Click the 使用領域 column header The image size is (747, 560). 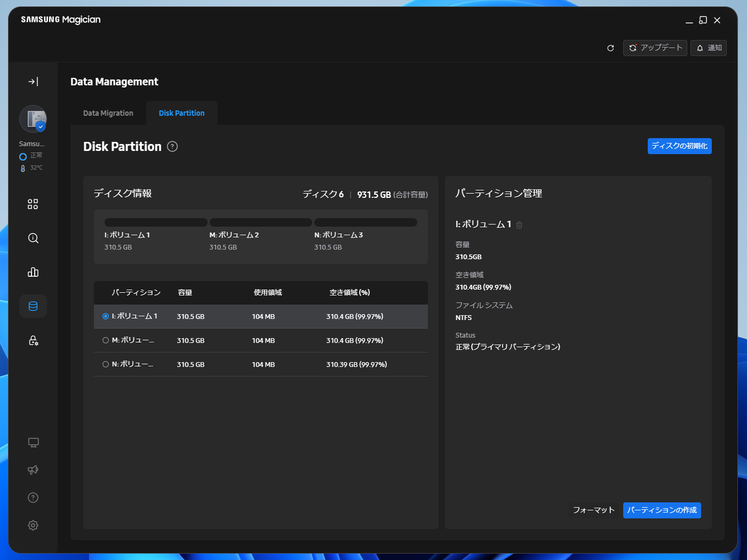click(268, 292)
